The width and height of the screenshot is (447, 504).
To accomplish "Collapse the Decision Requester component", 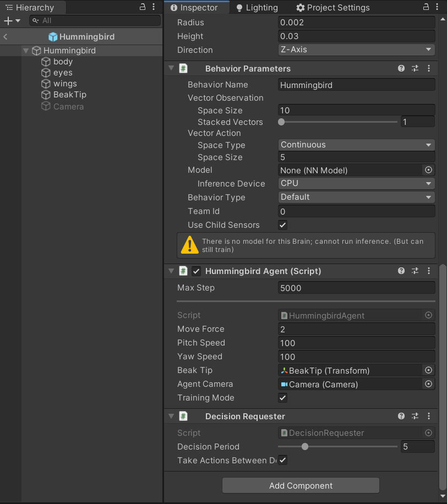I will (x=171, y=417).
